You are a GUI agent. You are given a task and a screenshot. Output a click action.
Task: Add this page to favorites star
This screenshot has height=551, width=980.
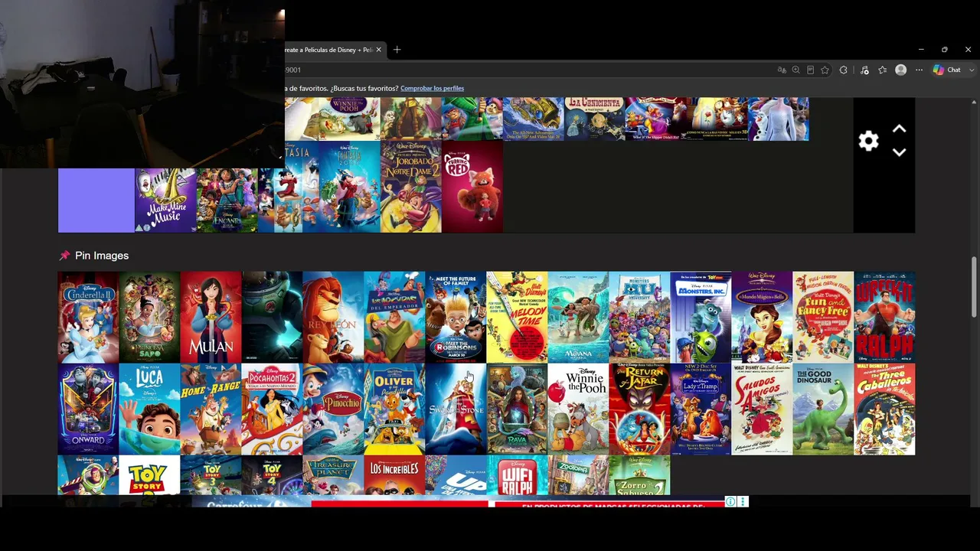tap(825, 70)
